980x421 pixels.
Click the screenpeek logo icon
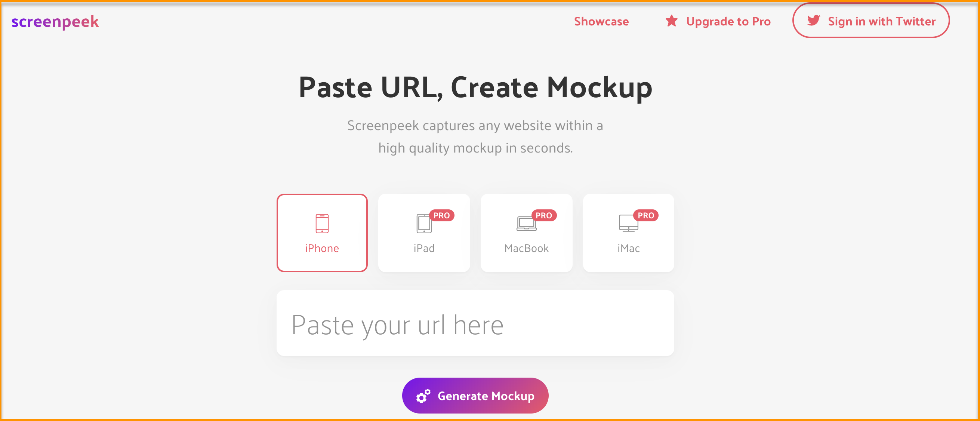(x=55, y=21)
